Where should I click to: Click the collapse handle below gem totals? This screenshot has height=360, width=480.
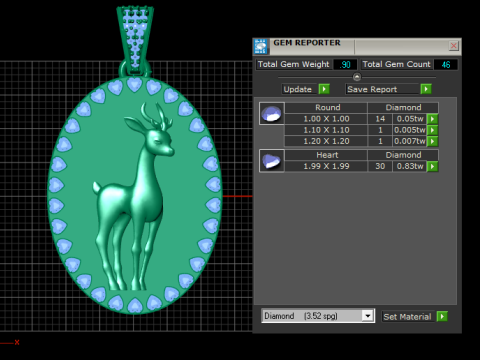(357, 77)
